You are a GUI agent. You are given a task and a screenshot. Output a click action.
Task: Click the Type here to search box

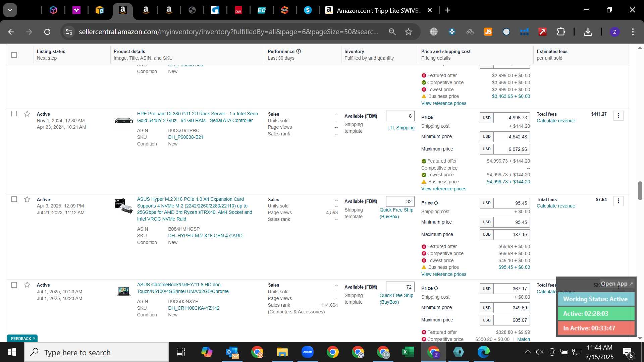pos(97,352)
